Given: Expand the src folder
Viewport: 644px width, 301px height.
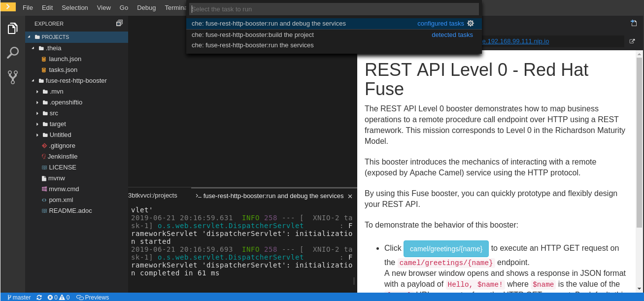Looking at the screenshot, I should click(x=38, y=113).
